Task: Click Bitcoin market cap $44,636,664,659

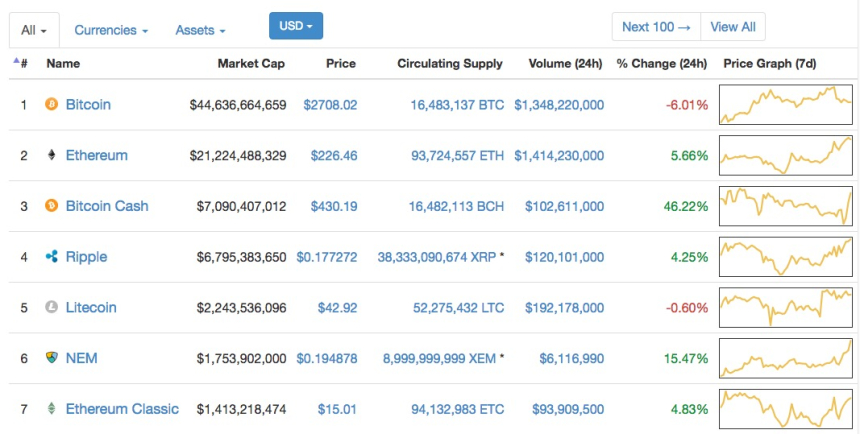Action: [x=238, y=105]
